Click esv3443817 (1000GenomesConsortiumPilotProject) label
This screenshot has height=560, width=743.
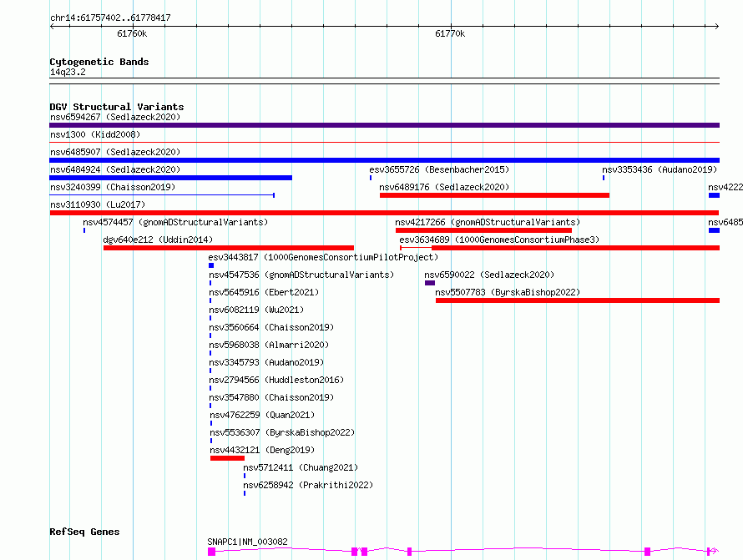coord(323,257)
